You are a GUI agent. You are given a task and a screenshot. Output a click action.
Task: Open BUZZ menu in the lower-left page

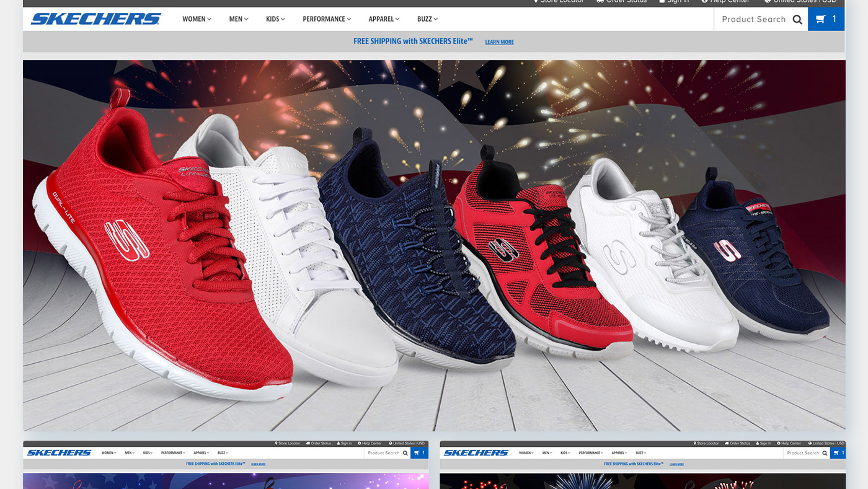(223, 453)
